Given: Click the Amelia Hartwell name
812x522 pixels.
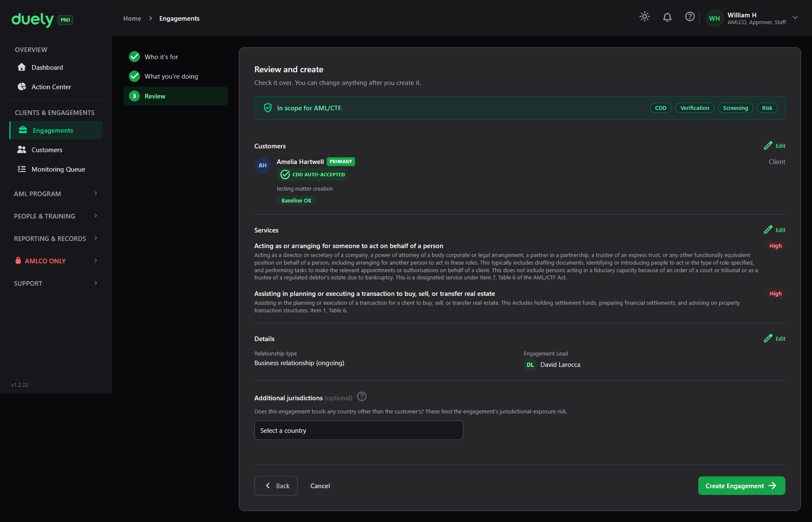Looking at the screenshot, I should tap(300, 161).
